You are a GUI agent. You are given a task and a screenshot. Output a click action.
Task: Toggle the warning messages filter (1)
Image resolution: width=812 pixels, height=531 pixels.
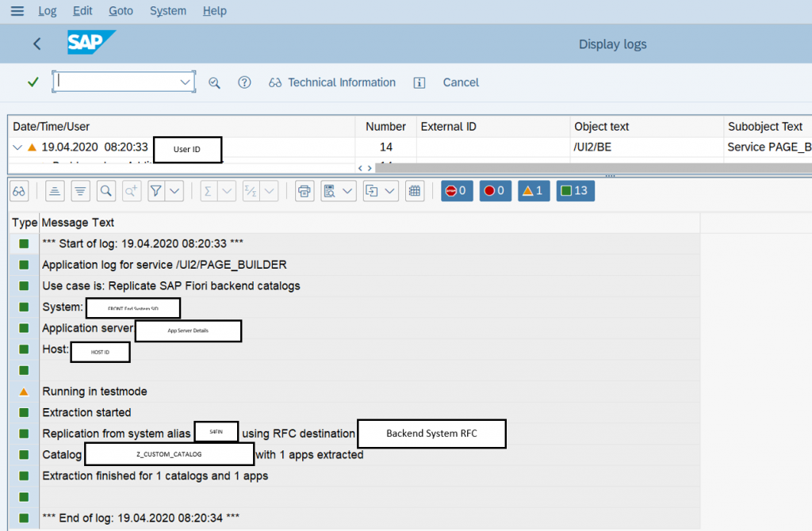[534, 191]
